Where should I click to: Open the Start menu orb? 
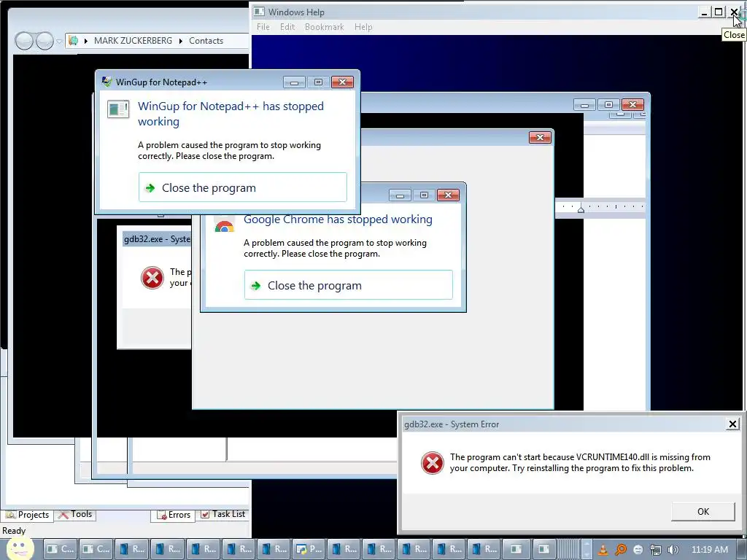pos(20,549)
